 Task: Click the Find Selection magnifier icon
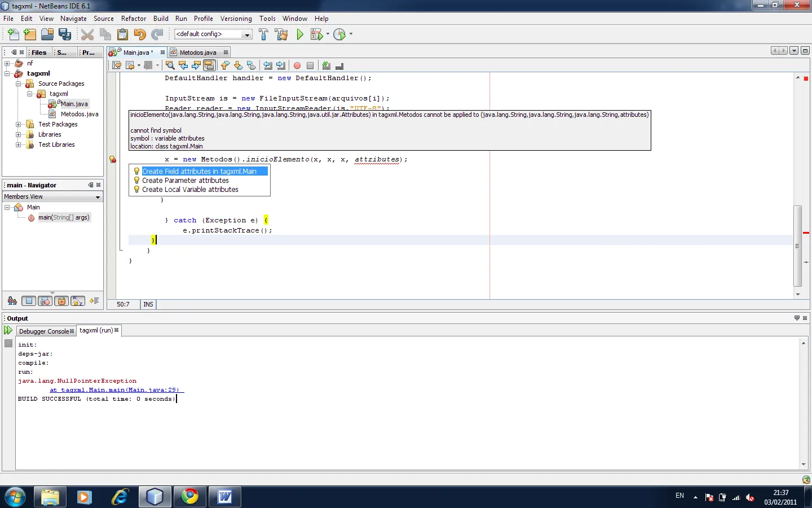(x=170, y=65)
